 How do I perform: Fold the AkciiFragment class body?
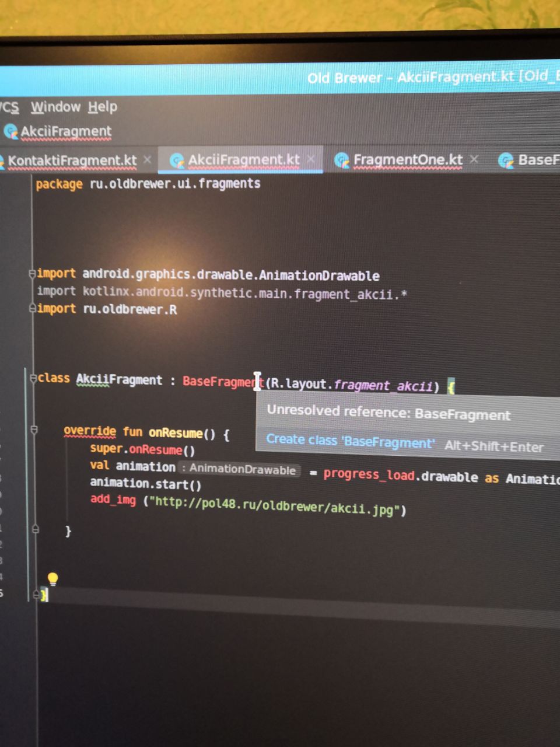pyautogui.click(x=33, y=378)
